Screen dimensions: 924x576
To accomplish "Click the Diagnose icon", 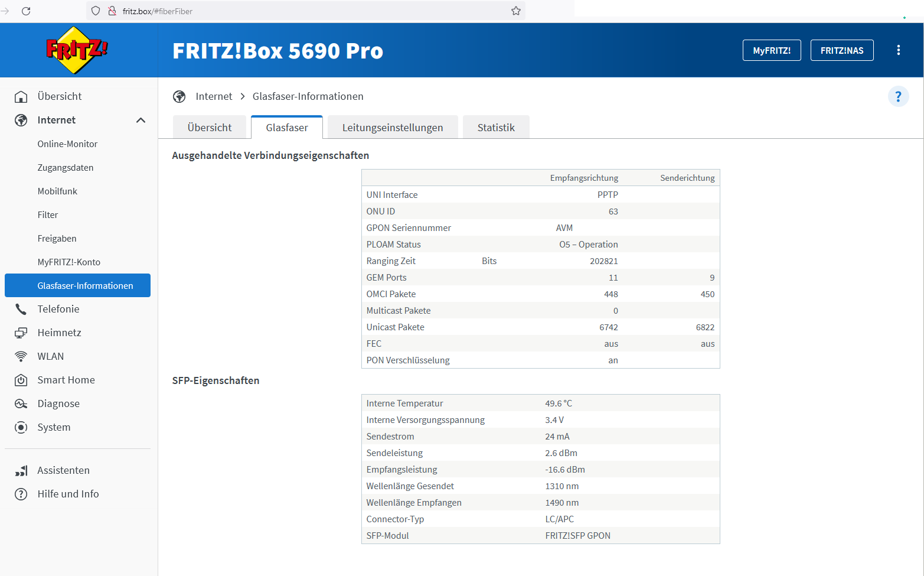I will click(x=21, y=403).
